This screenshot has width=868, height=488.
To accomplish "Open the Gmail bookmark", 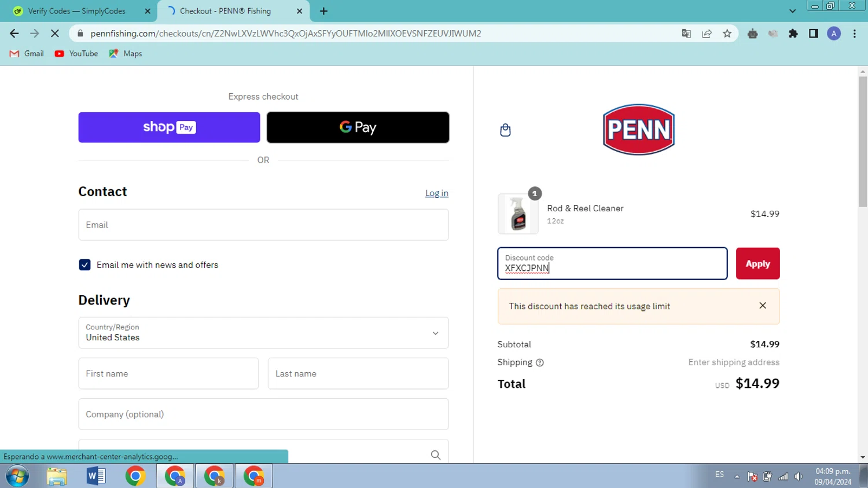I will pyautogui.click(x=27, y=53).
